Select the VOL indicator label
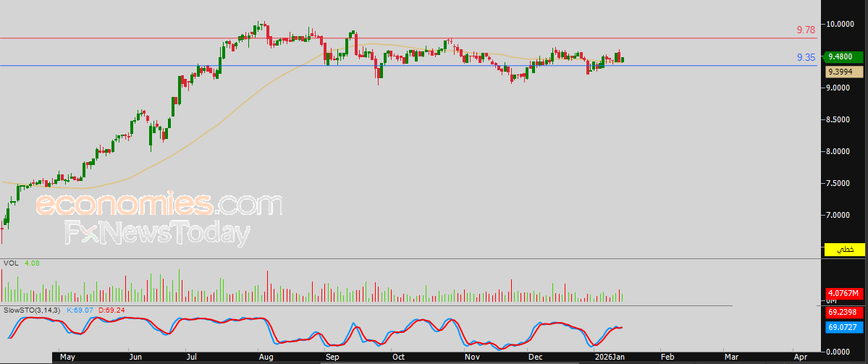 click(11, 263)
